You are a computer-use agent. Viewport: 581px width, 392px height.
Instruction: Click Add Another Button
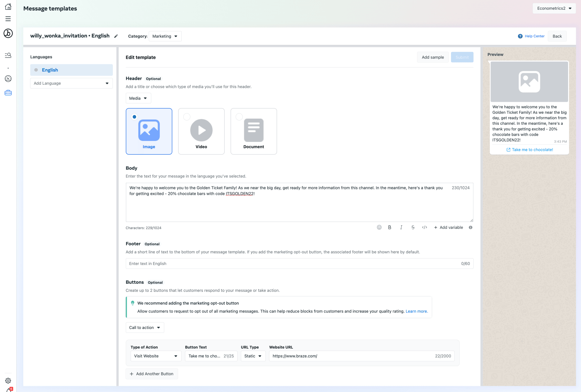tap(152, 374)
